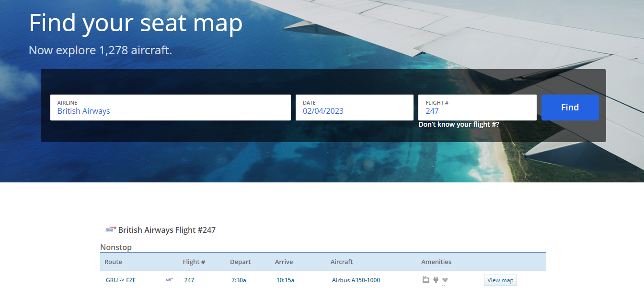This screenshot has height=288, width=644.
Task: Click the Amenities column header
Action: [x=436, y=262]
